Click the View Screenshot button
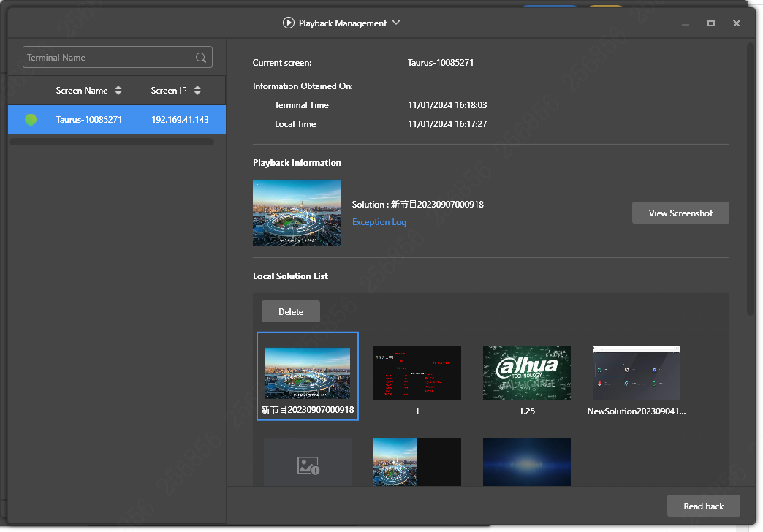763x532 pixels. (680, 213)
